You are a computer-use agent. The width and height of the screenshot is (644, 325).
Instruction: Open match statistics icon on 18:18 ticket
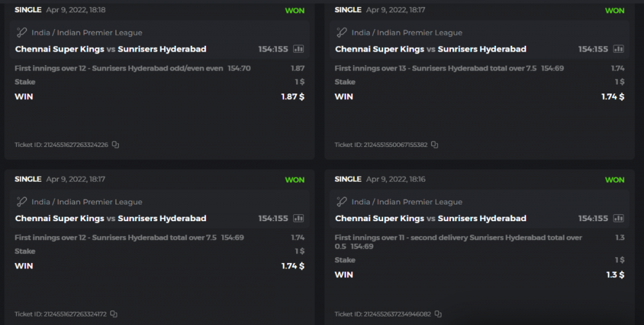[x=298, y=49]
